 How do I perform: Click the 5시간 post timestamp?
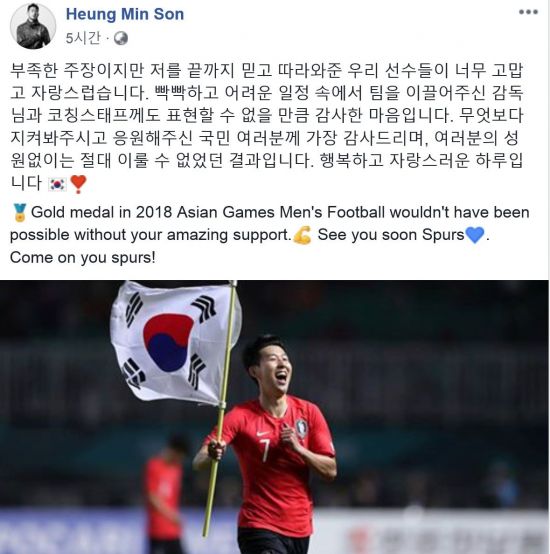click(83, 38)
